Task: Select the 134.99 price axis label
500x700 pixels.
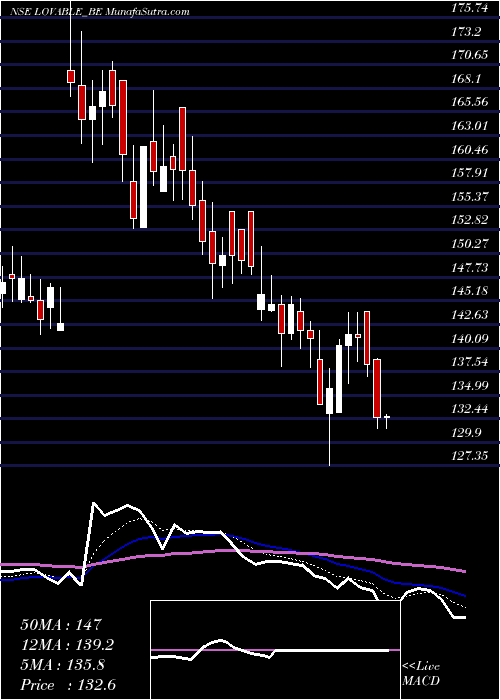Action: pyautogui.click(x=468, y=385)
